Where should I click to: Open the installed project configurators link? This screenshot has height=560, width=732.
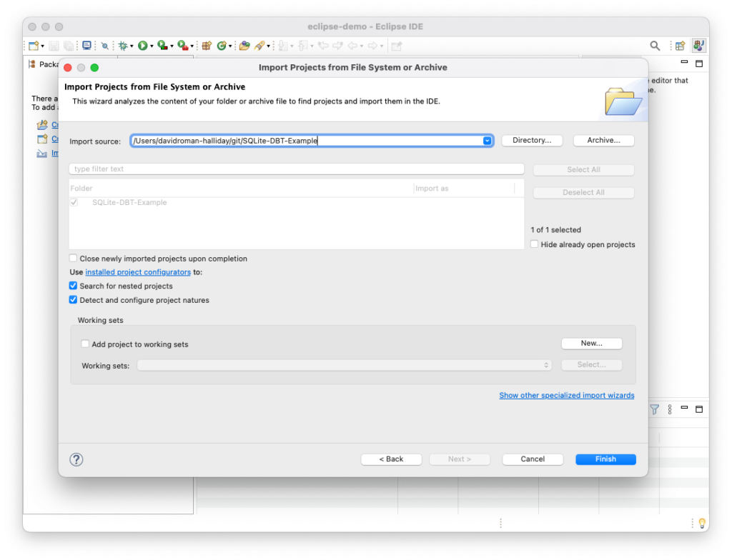(x=138, y=272)
